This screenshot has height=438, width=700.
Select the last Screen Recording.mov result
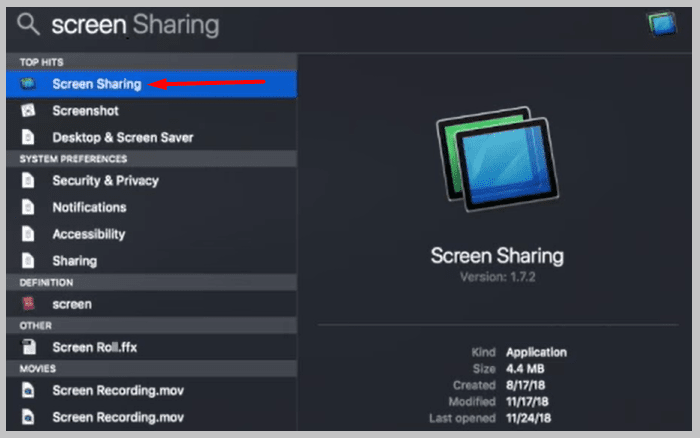pos(151,417)
